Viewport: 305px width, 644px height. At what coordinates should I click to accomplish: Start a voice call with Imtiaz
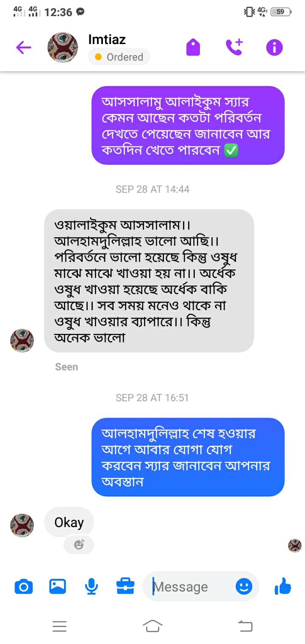234,47
